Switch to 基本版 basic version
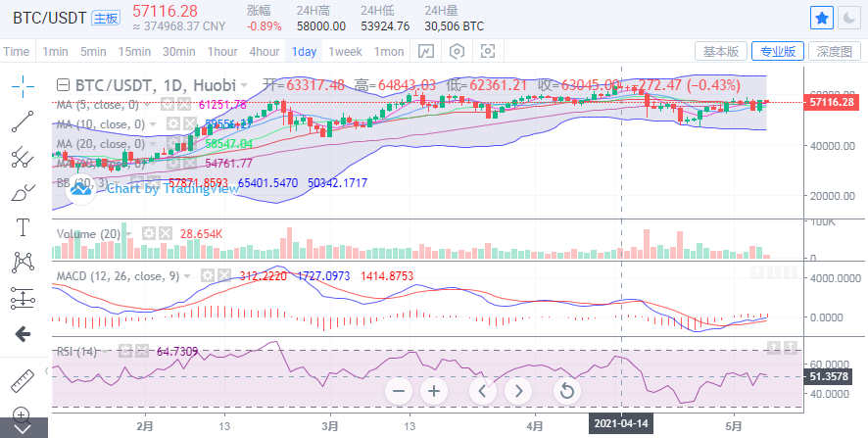The width and height of the screenshot is (868, 438). click(x=721, y=51)
